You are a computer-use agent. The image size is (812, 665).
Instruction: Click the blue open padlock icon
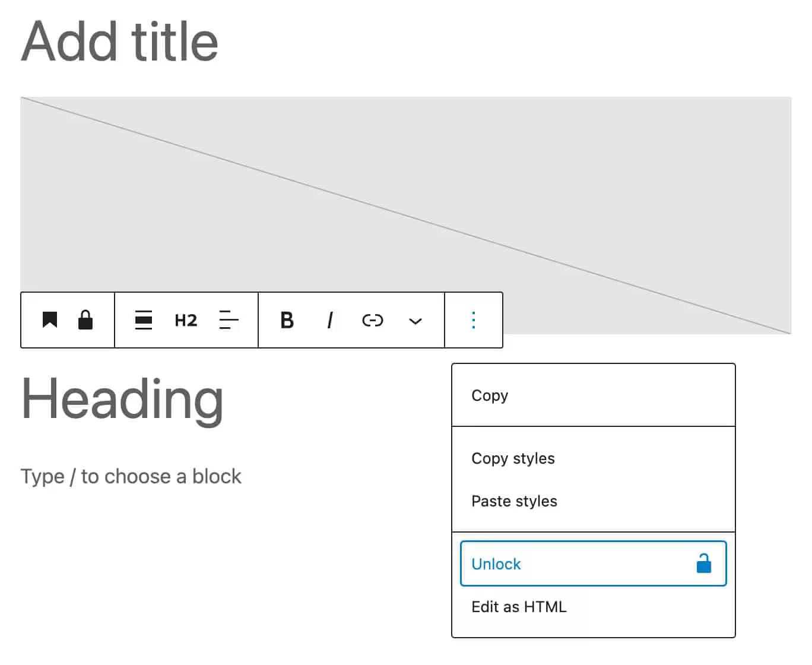[x=704, y=563]
